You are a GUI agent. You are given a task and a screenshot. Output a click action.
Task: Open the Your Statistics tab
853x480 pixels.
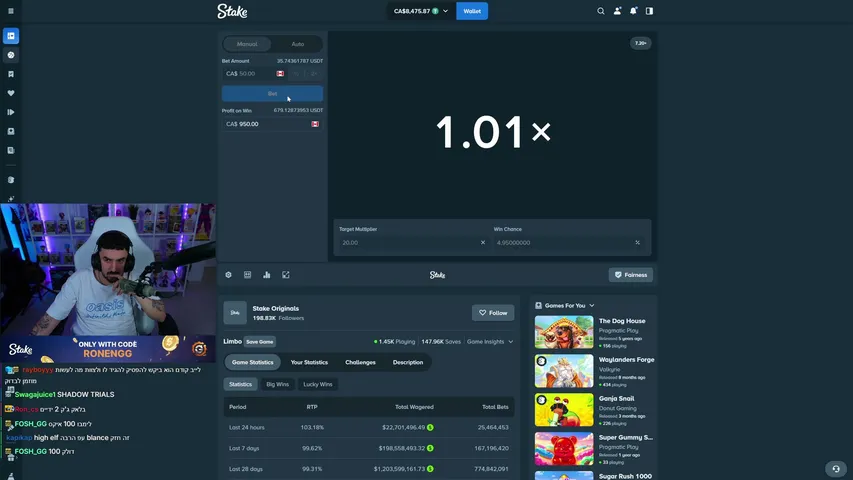(x=309, y=362)
